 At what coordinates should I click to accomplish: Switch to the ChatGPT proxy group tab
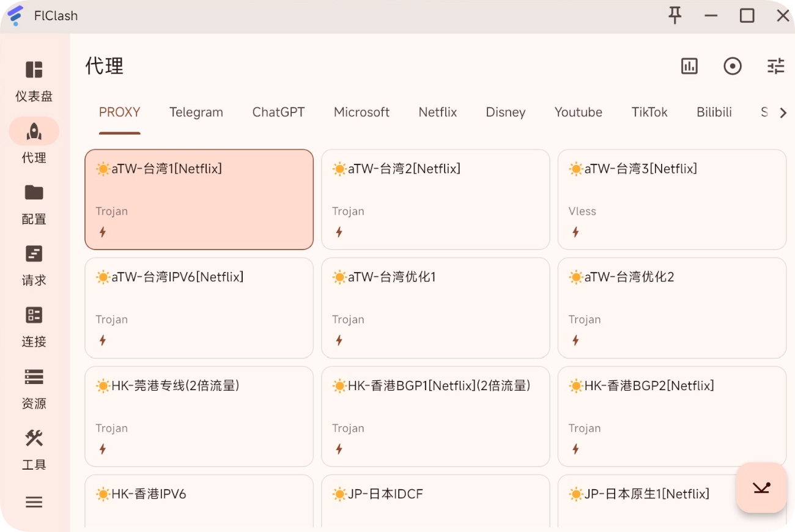pyautogui.click(x=278, y=113)
